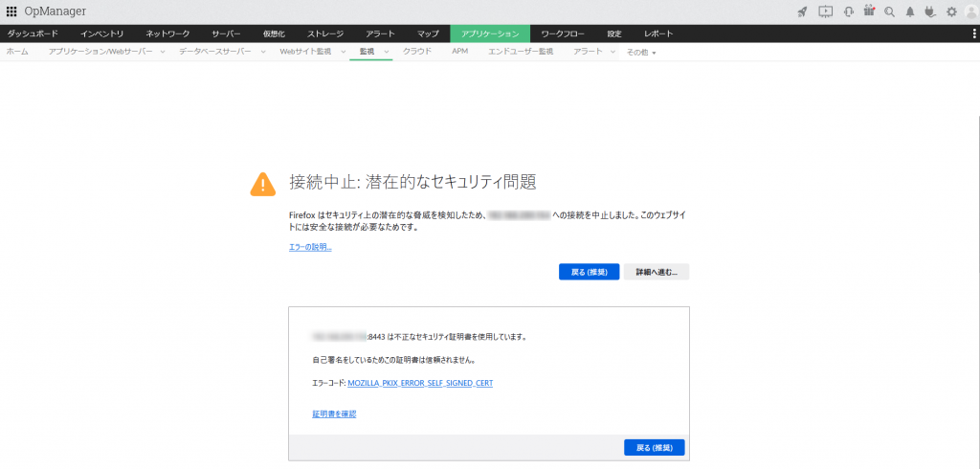Select the Webサイト監視 sub-tab

(305, 52)
